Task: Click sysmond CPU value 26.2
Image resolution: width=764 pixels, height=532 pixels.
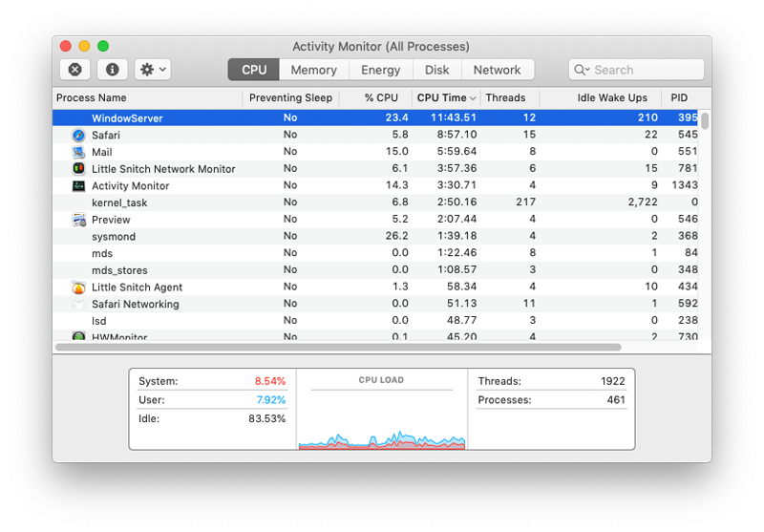Action: pos(396,236)
